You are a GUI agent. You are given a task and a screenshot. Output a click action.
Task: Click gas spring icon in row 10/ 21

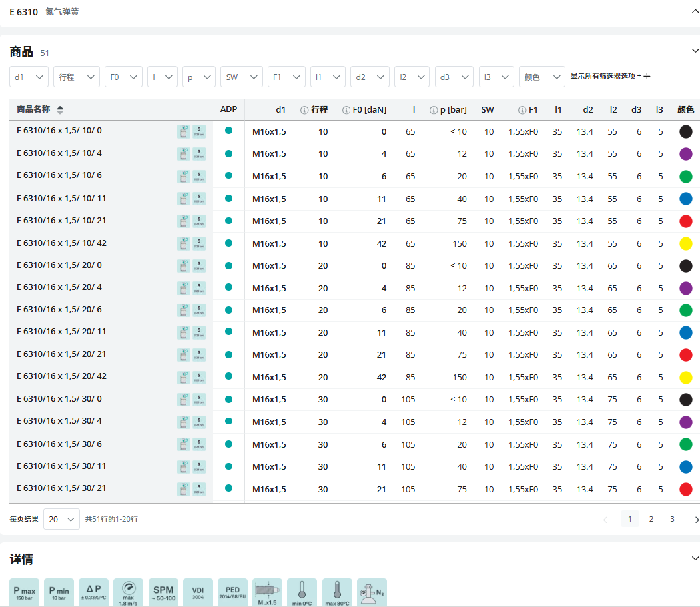183,221
